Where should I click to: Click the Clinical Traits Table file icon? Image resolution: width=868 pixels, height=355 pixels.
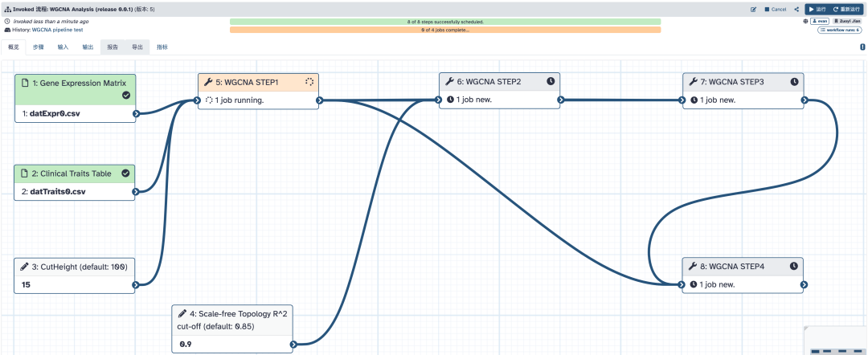[24, 173]
